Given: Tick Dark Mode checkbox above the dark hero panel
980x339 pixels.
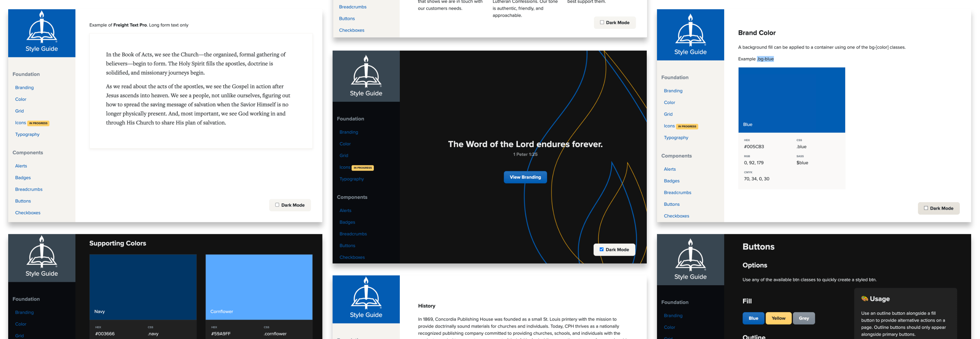Looking at the screenshot, I should 602,22.
